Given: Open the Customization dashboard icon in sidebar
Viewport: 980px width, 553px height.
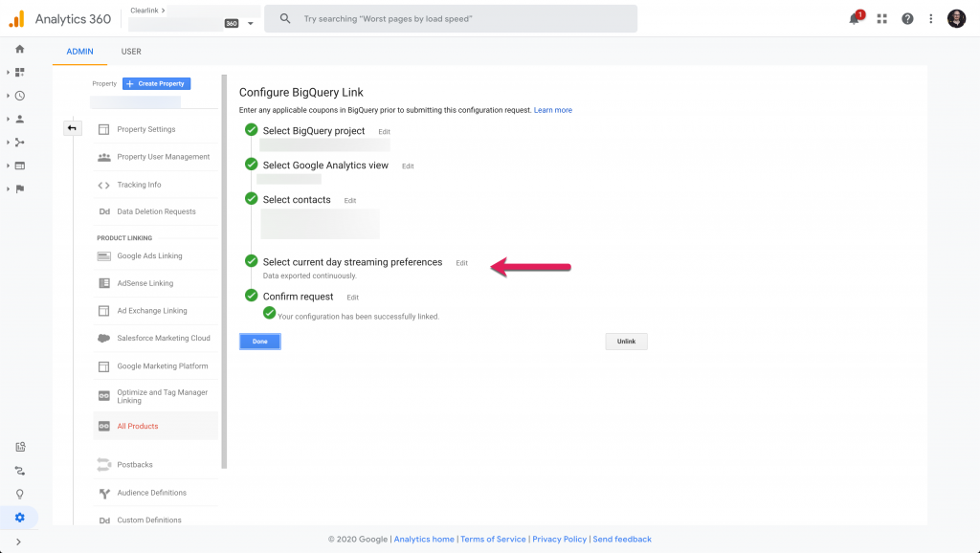Looking at the screenshot, I should pos(20,73).
